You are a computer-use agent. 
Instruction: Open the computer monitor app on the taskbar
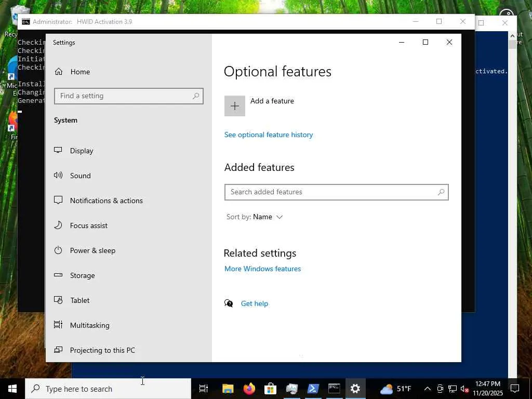[291, 389]
